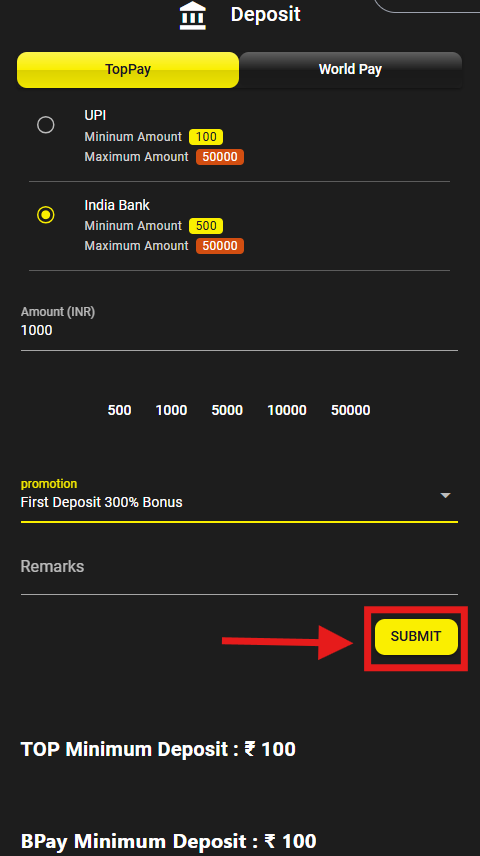Click the India Bank maximum 50000 badge
This screenshot has width=480, height=856.
pos(220,246)
